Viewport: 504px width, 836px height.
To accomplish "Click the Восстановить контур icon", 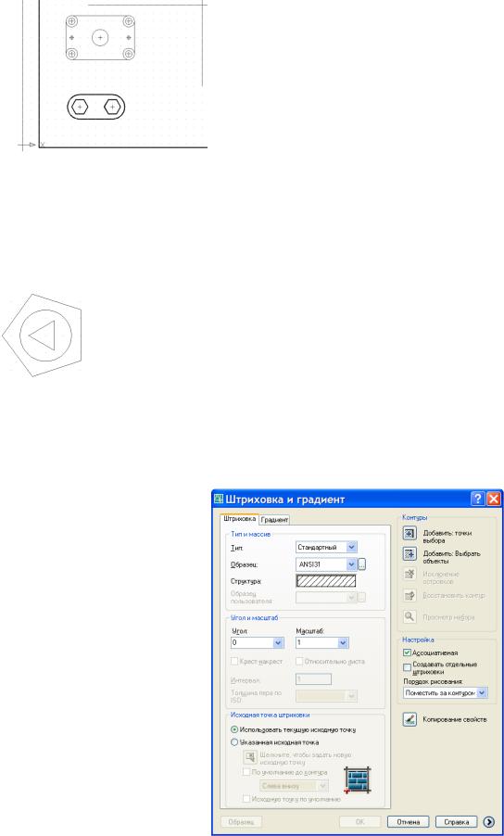I will [409, 597].
